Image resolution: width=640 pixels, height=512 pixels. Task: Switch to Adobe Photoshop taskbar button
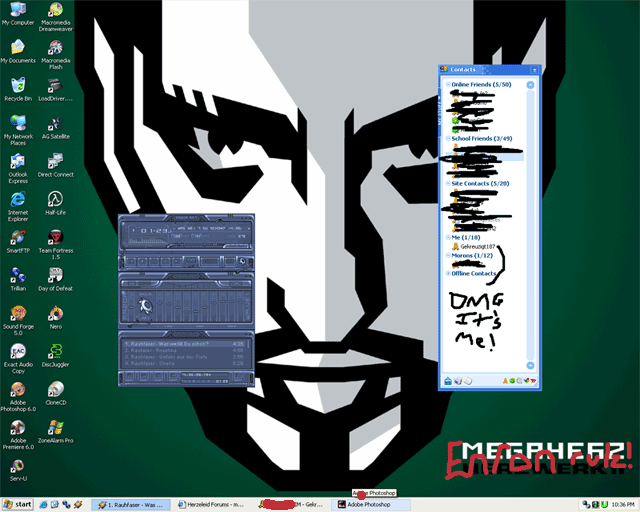(371, 505)
